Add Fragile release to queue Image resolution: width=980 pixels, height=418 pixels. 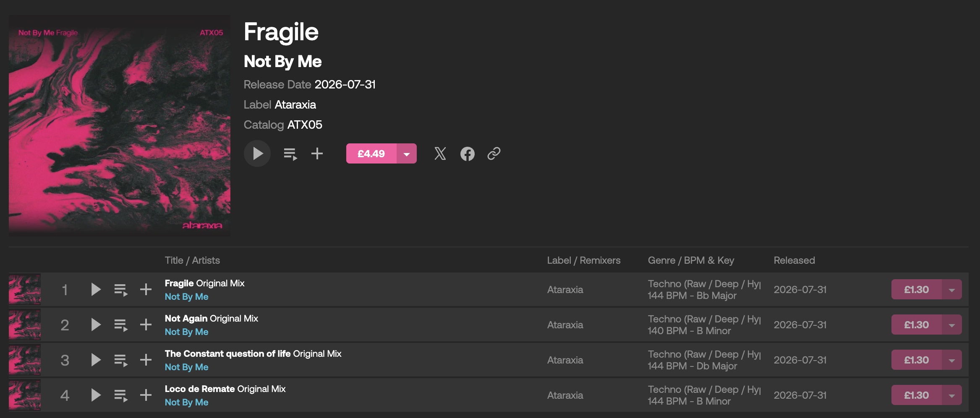pyautogui.click(x=290, y=154)
